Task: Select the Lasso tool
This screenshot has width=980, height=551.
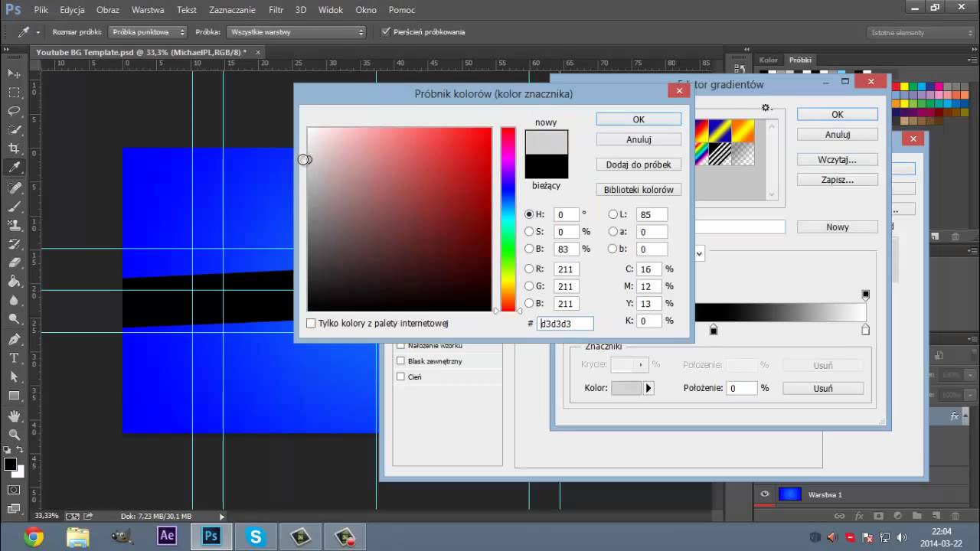Action: tap(14, 111)
